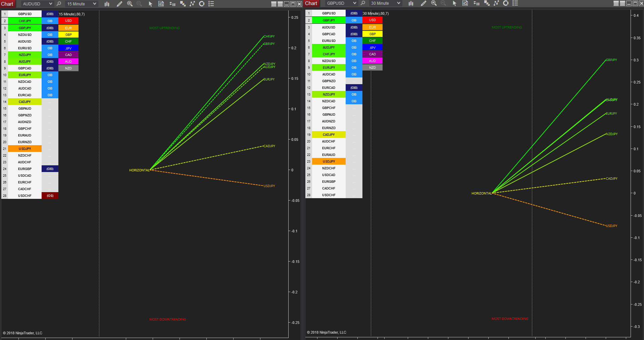Click instrument search magnifier in GBPUSD chart

363,3
